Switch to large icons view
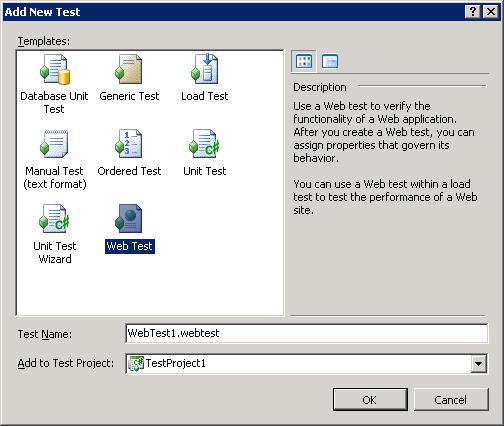 pos(304,61)
